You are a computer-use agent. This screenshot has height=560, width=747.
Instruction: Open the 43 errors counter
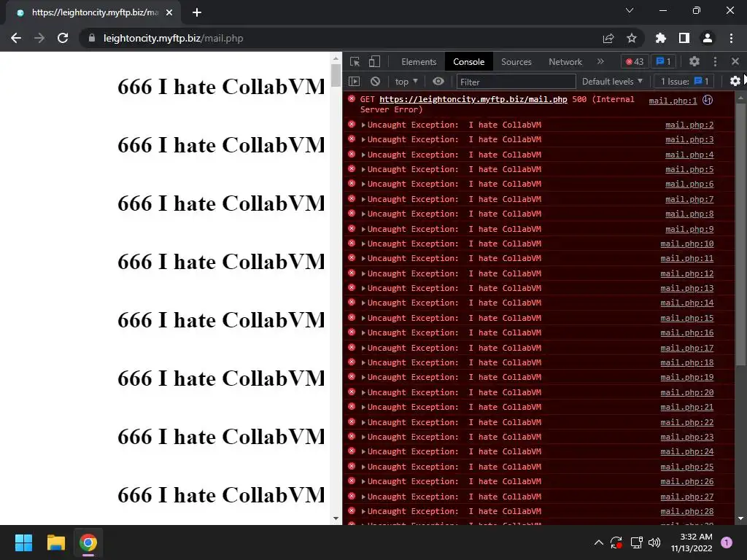pos(635,62)
